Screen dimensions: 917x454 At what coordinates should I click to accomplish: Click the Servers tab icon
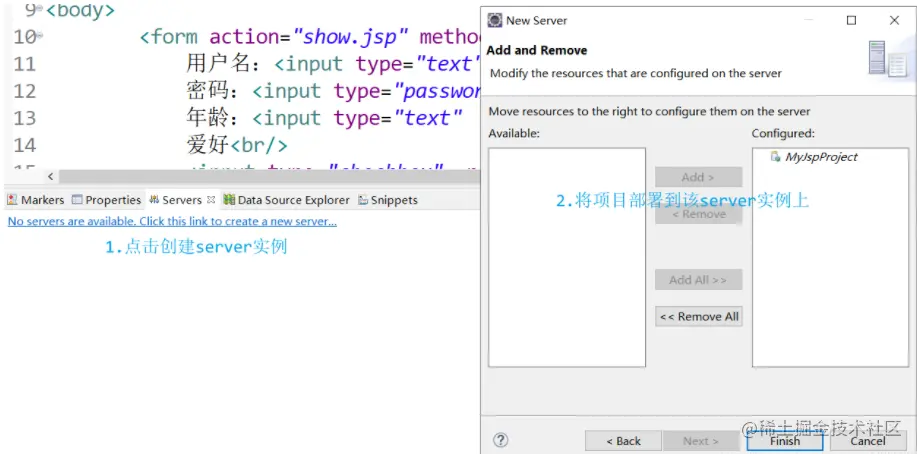click(x=154, y=200)
